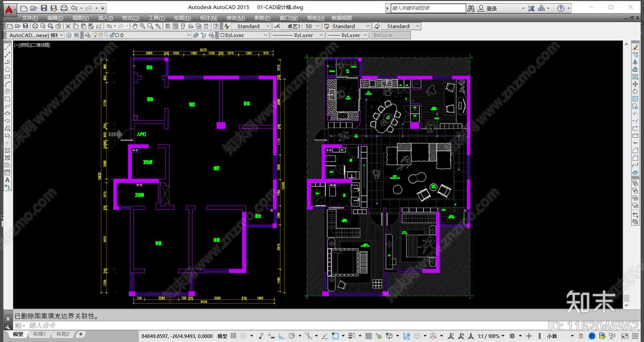Open the 绘图(D) menu
This screenshot has height=342, width=644.
point(182,18)
